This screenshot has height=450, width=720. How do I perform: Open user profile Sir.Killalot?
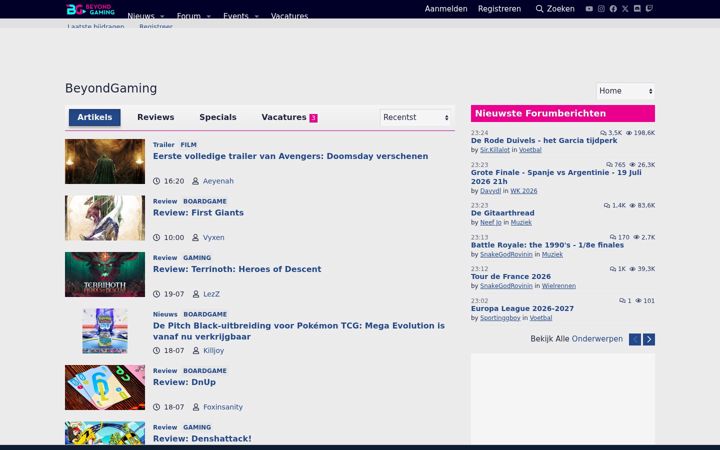(495, 150)
